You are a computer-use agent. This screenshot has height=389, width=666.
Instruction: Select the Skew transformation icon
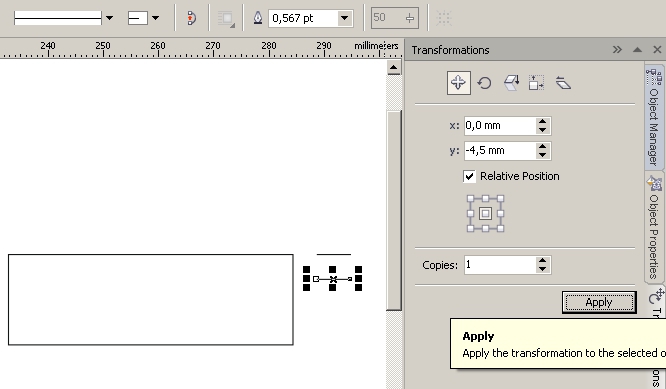(563, 83)
